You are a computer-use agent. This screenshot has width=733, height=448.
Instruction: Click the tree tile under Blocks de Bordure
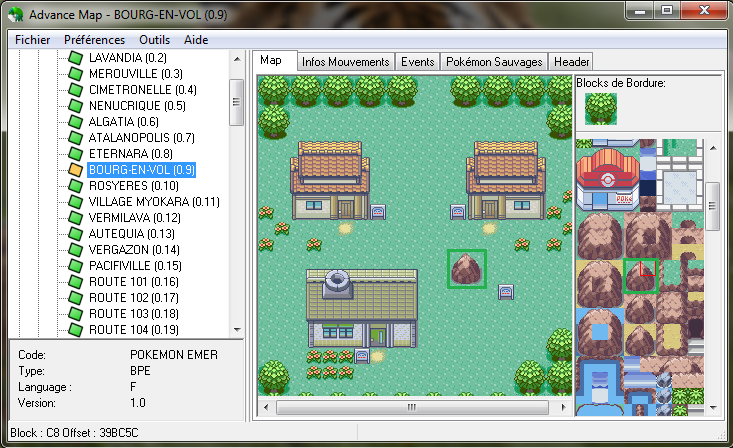(601, 109)
